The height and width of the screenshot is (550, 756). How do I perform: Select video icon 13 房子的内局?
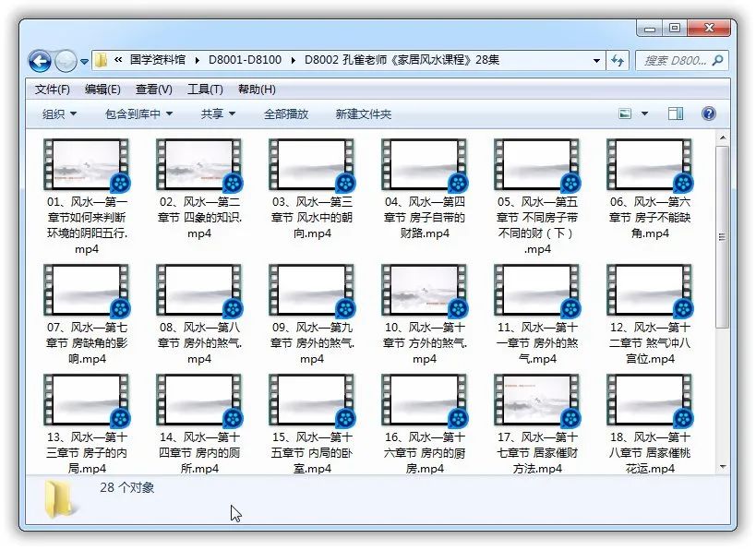pyautogui.click(x=86, y=401)
